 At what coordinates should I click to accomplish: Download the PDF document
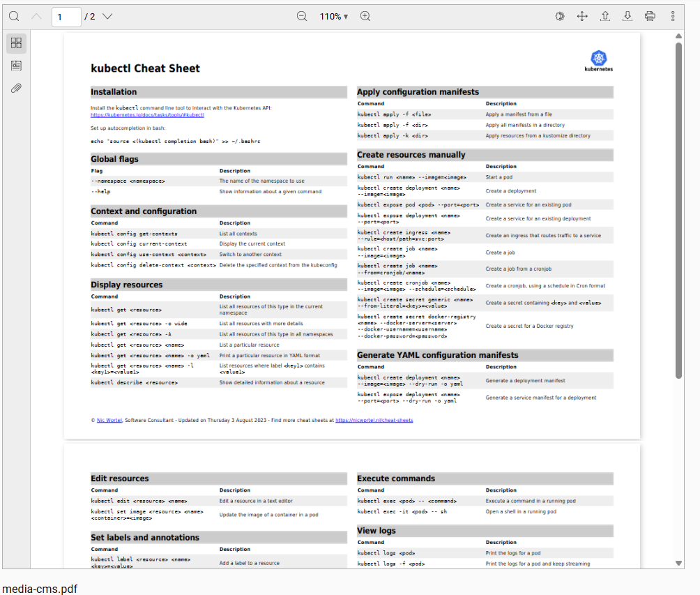coord(627,16)
